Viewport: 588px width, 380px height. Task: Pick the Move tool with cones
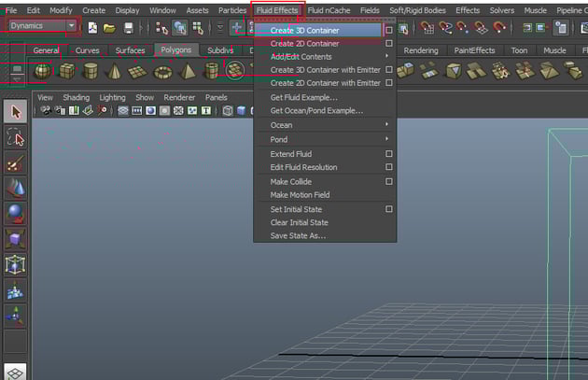[x=15, y=189]
